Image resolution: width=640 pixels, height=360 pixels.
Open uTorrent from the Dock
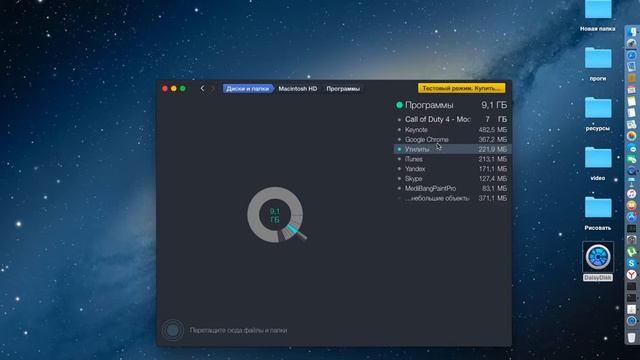[632, 252]
